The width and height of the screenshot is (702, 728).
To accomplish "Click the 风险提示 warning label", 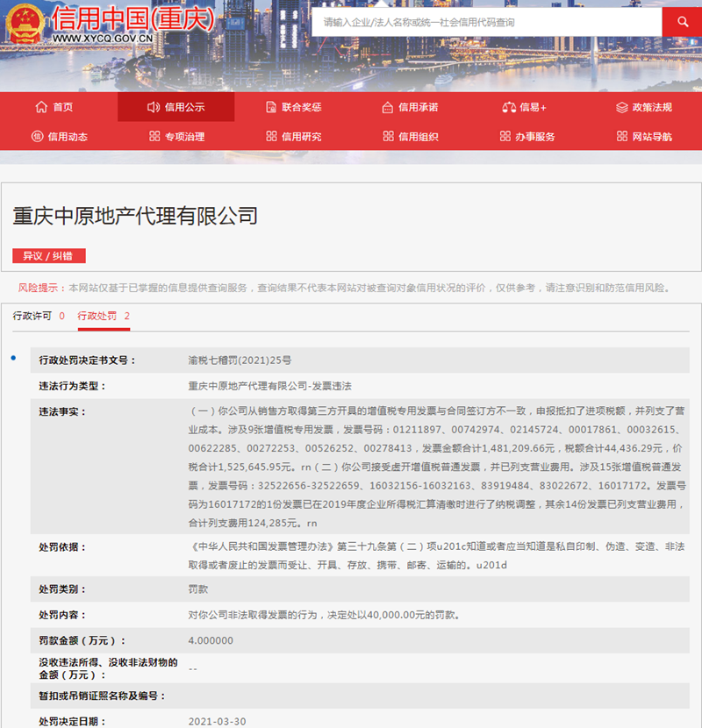I will (40, 288).
